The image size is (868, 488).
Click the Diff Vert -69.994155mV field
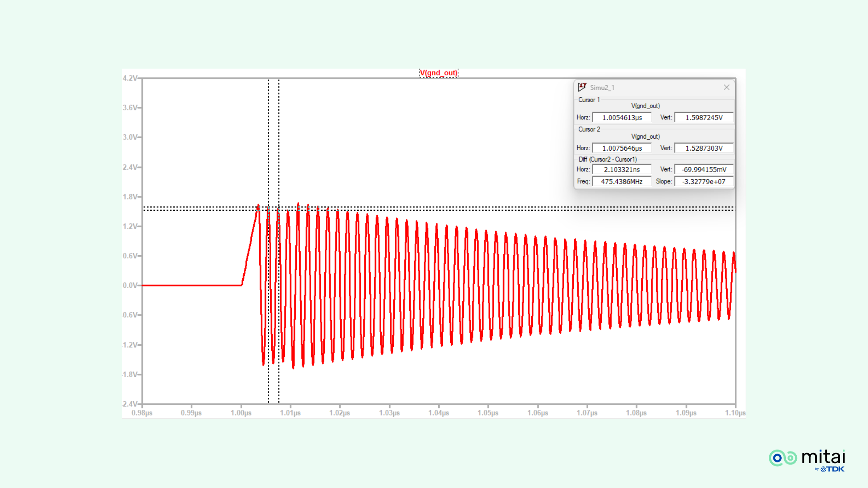coord(704,169)
